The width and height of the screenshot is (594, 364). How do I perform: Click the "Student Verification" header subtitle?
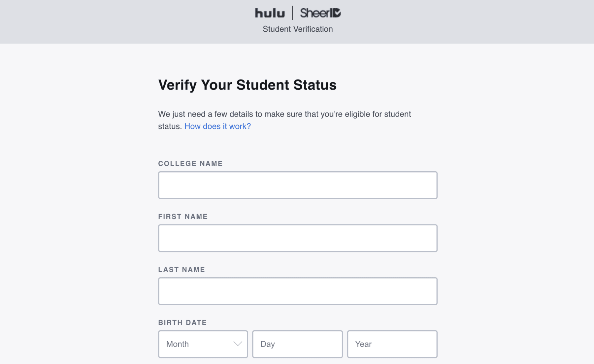click(298, 29)
